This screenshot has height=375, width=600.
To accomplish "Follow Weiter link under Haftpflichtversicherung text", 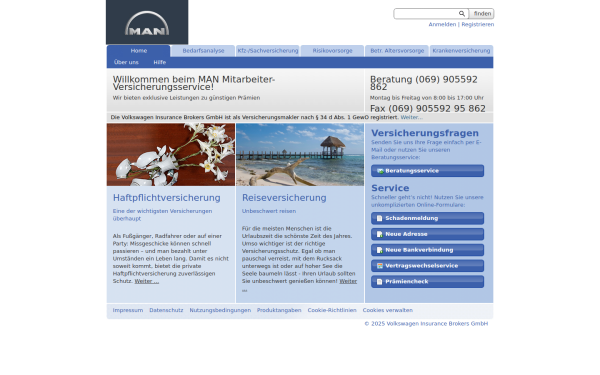I will click(147, 281).
